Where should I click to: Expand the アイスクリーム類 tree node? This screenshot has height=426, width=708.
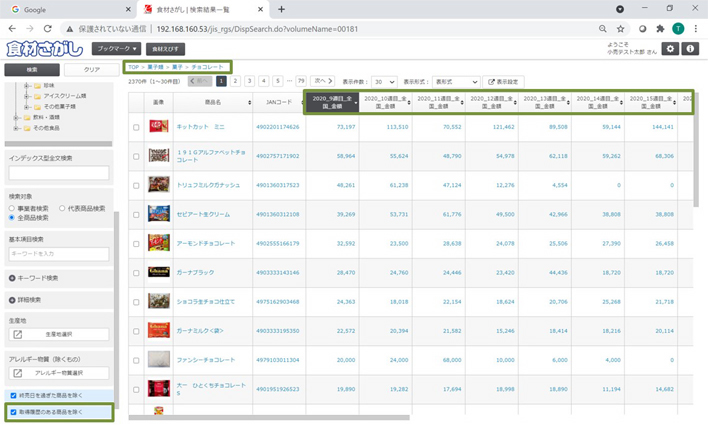(27, 96)
